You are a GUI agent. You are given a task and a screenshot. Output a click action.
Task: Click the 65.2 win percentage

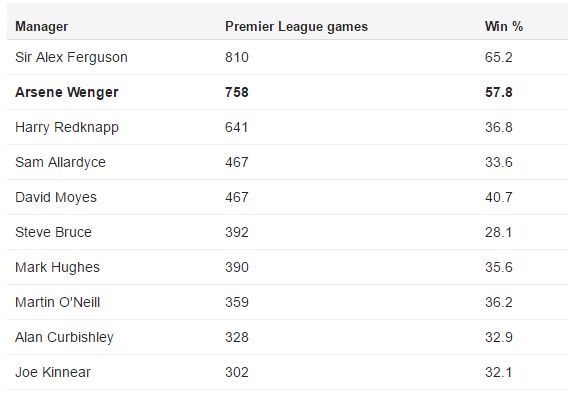pos(498,57)
